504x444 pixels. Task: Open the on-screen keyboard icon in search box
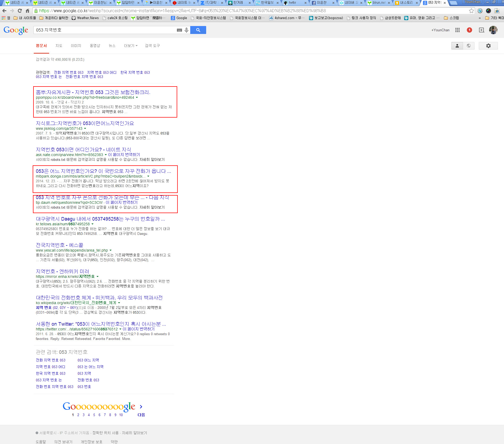pyautogui.click(x=179, y=30)
